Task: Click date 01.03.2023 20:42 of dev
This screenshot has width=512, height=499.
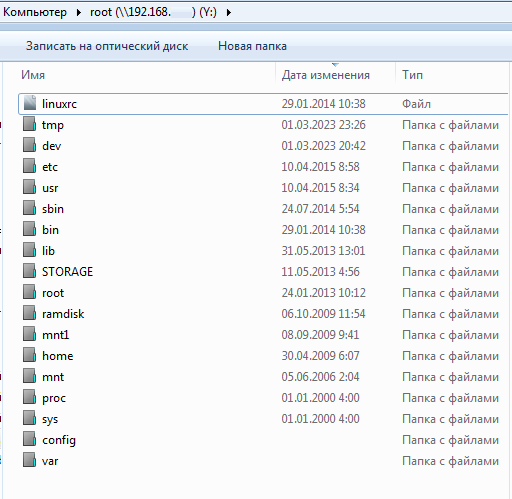Action: pyautogui.click(x=324, y=146)
